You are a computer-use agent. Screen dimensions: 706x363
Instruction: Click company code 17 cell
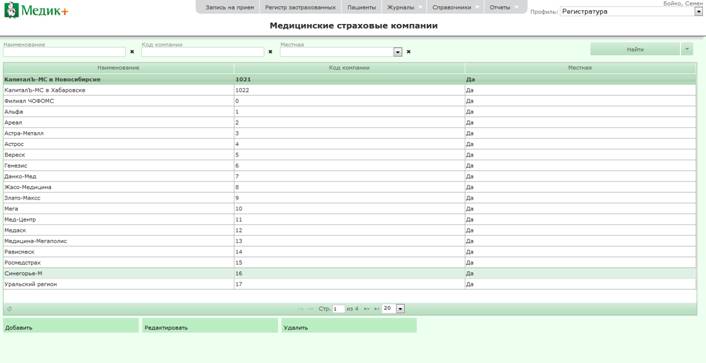[x=349, y=284]
